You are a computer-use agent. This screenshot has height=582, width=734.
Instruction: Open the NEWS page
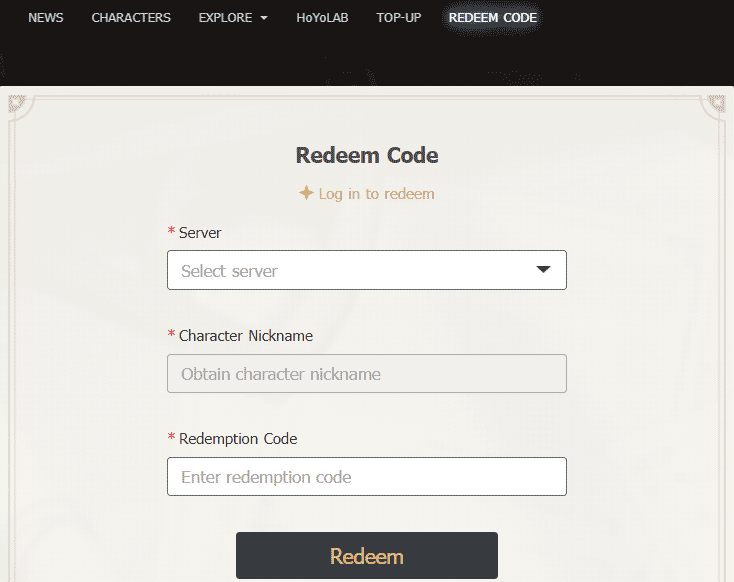46,18
